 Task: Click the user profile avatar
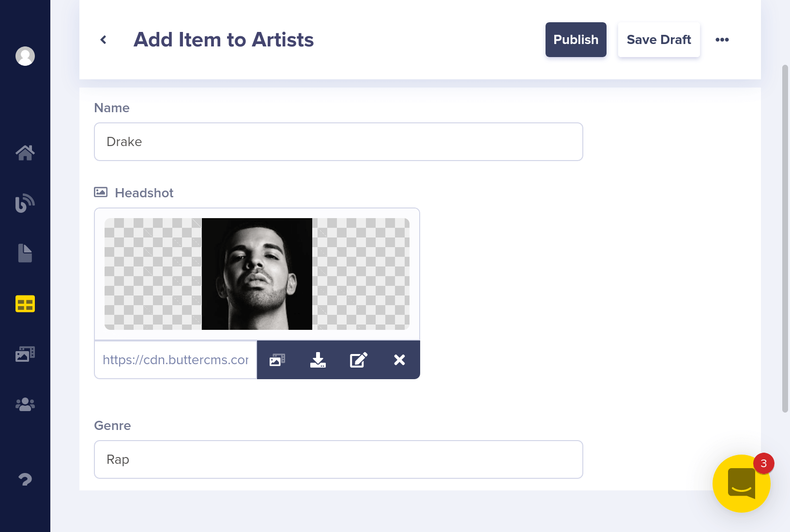(25, 56)
